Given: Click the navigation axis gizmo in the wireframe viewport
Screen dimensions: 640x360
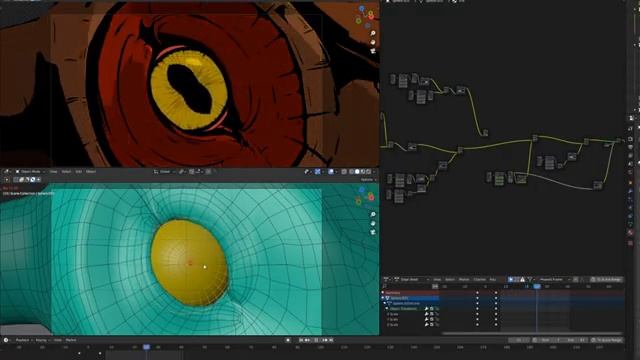Looking at the screenshot, I should pyautogui.click(x=365, y=196).
